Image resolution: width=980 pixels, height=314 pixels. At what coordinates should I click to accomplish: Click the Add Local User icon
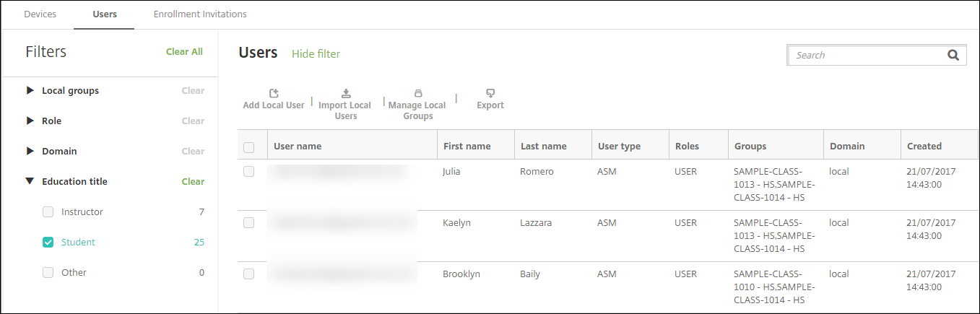274,93
